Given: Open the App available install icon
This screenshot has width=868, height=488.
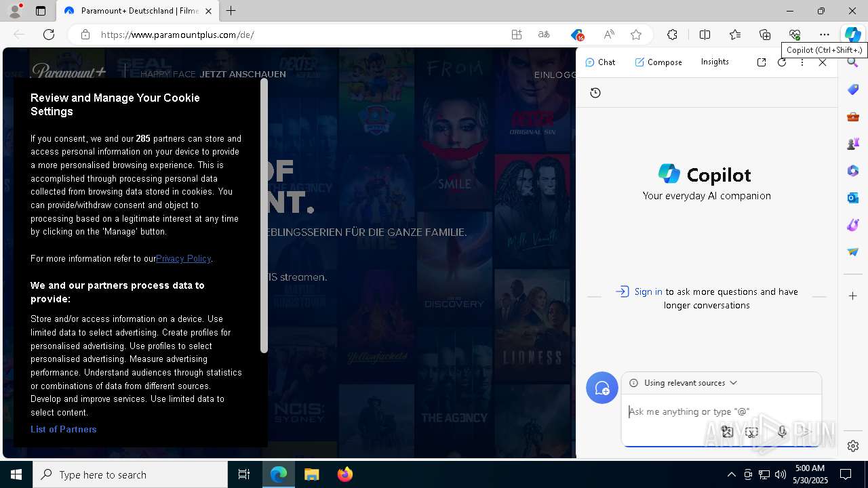Looking at the screenshot, I should click(x=517, y=35).
